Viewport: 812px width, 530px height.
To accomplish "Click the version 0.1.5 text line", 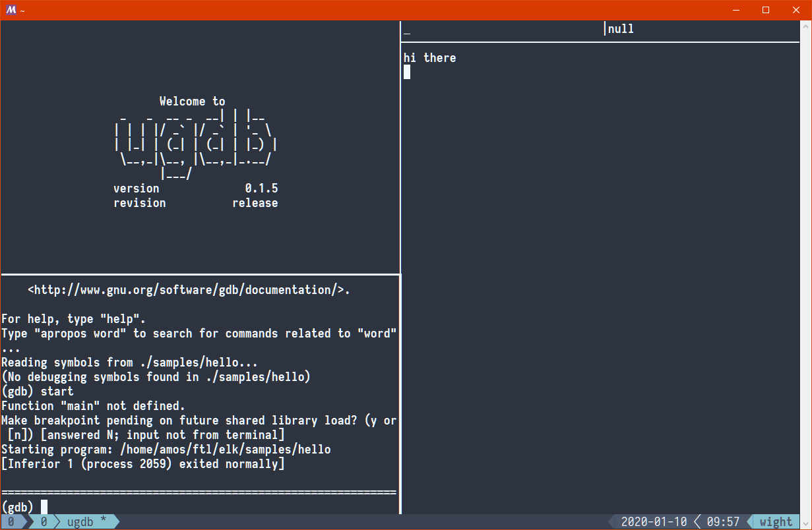I will point(195,189).
